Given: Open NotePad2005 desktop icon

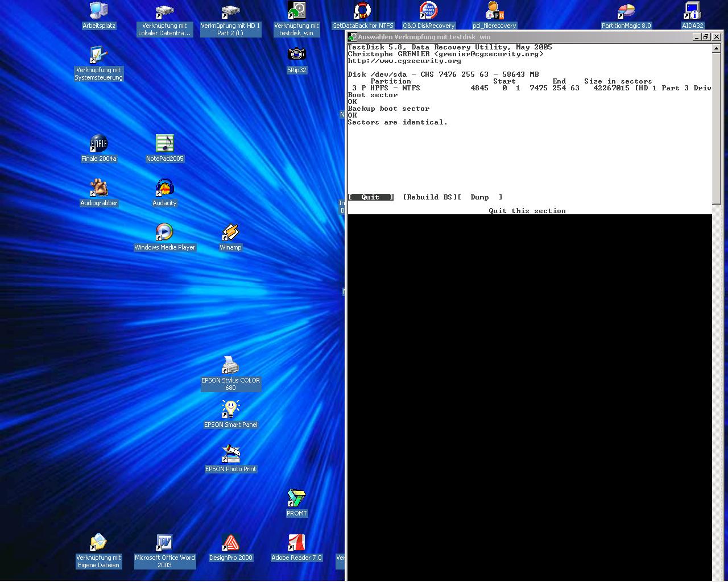Looking at the screenshot, I should click(x=164, y=148).
